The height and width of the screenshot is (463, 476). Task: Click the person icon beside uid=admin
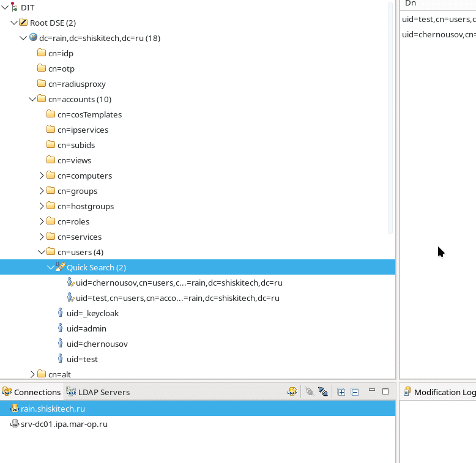60,328
